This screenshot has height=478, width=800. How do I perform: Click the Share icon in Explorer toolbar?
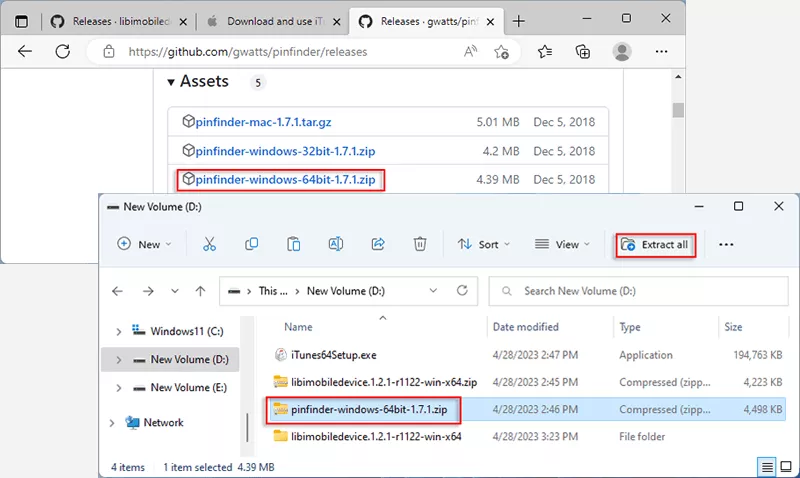379,244
